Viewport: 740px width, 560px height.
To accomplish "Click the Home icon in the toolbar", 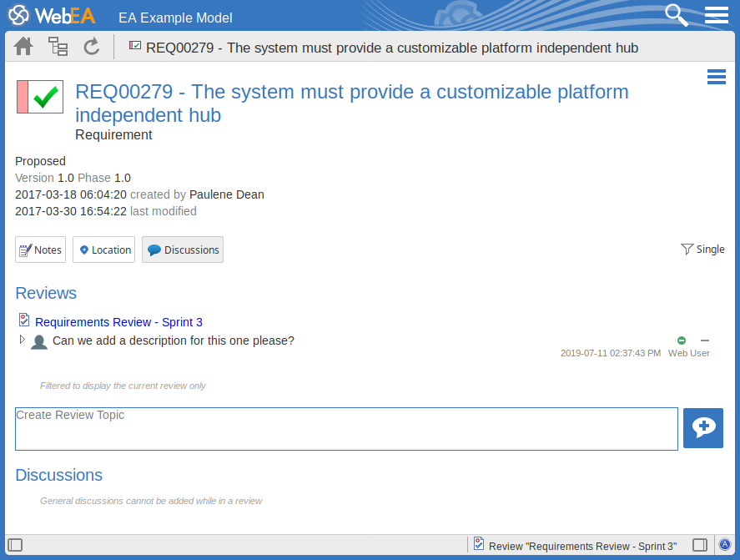I will [23, 47].
